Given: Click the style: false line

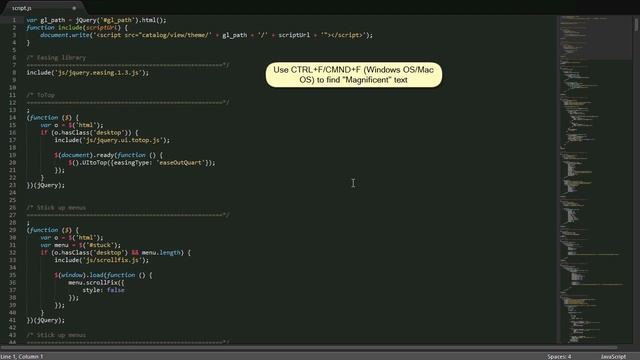Looking at the screenshot, I should point(103,290).
